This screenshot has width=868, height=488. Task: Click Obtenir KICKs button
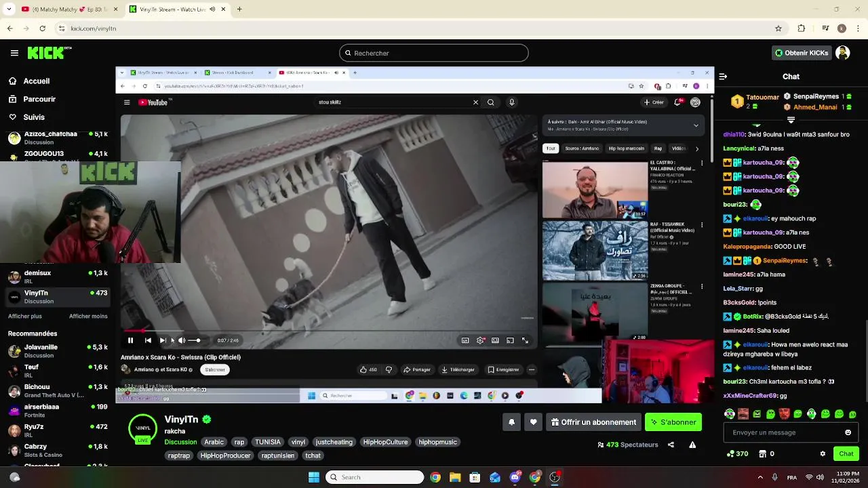coord(802,53)
